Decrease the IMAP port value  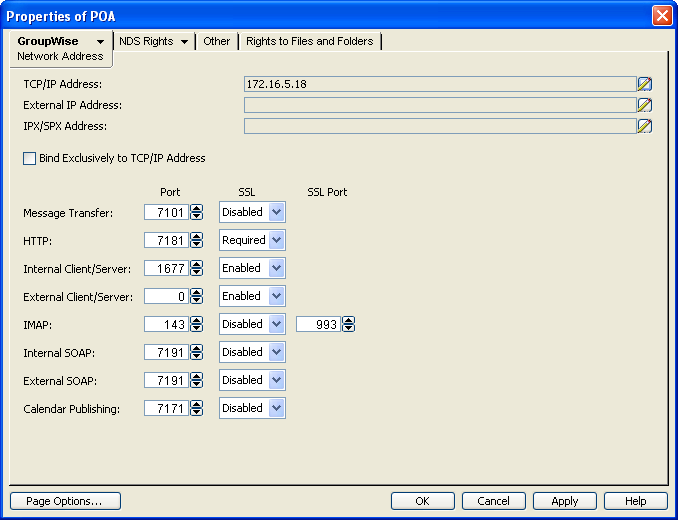[x=197, y=328]
